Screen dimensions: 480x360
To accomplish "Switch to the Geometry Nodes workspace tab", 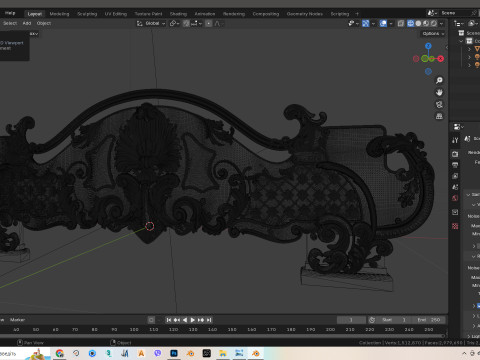I will tap(305, 14).
